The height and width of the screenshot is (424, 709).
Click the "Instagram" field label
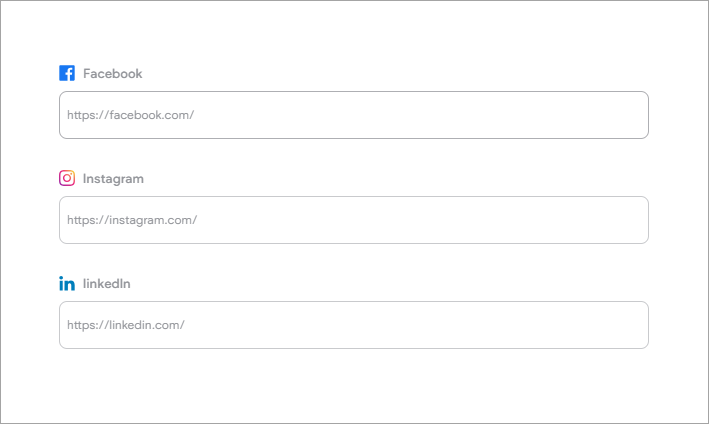pos(113,178)
